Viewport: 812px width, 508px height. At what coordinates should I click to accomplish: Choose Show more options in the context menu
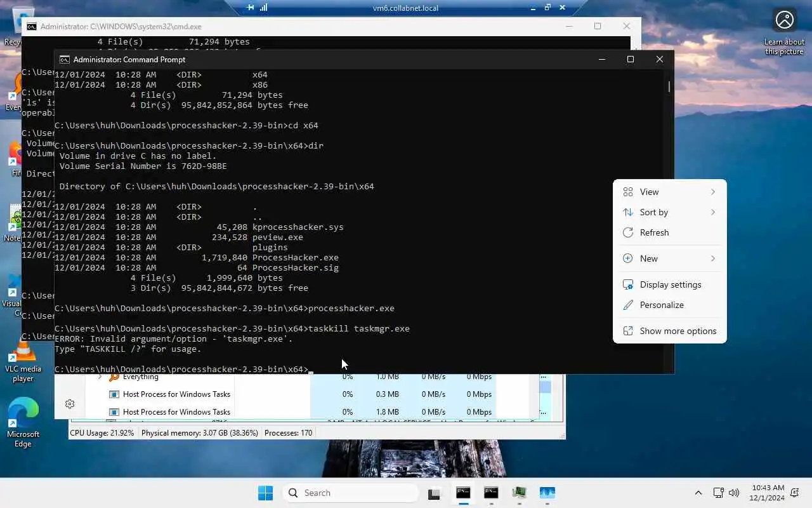[669, 331]
